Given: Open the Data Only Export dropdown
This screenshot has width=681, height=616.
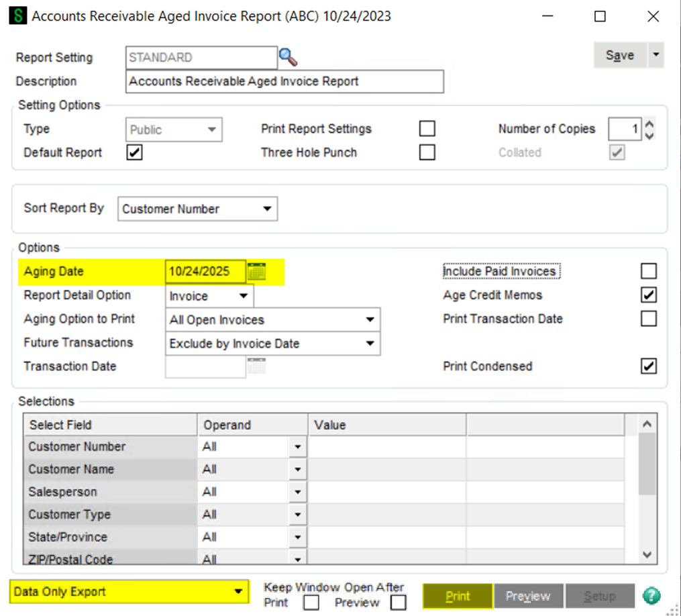Looking at the screenshot, I should [x=238, y=593].
